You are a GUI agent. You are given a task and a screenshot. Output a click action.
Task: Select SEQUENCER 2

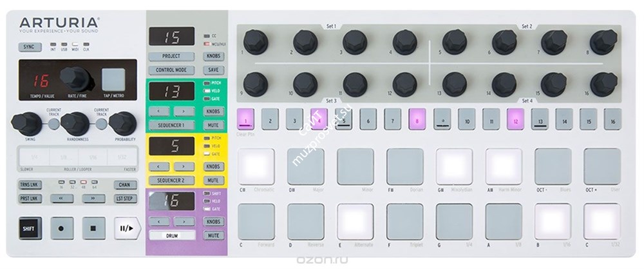point(172,180)
